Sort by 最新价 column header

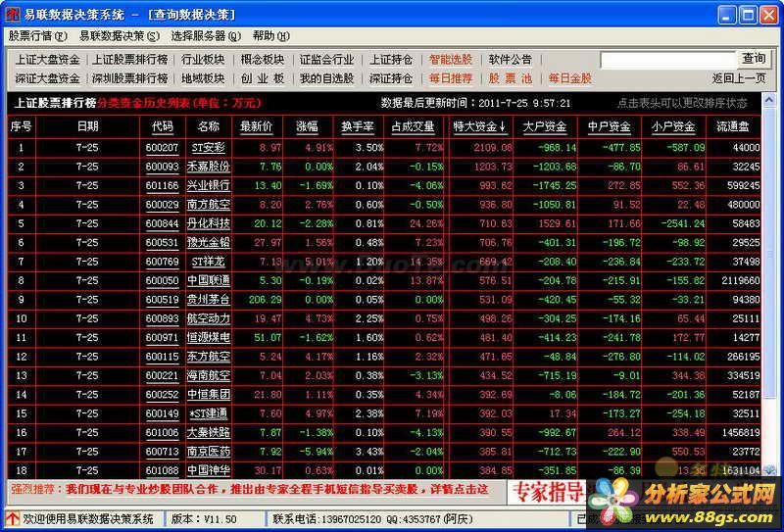point(257,126)
